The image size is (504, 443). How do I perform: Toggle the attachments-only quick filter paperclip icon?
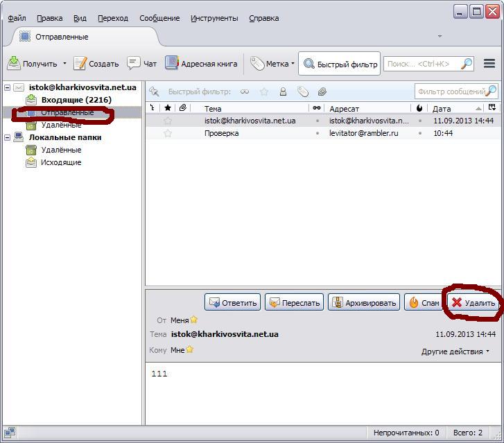pos(322,92)
